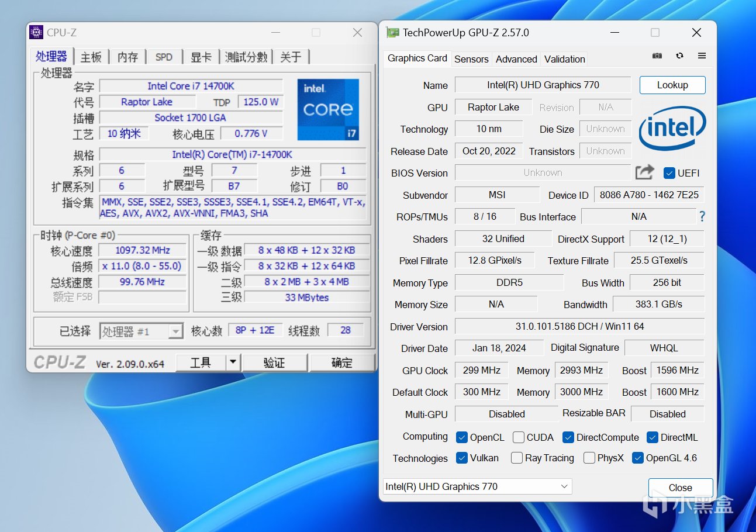Open the 工具 button dropdown arrow

233,362
